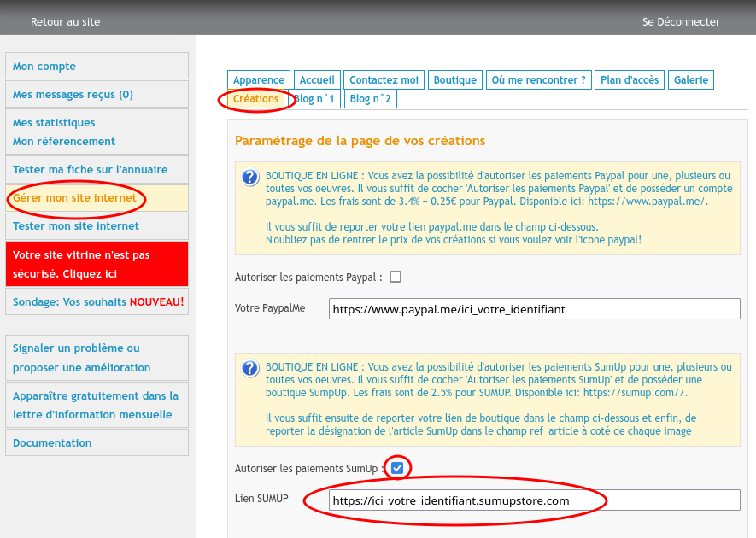
Task: Click the Lien SUMUP input field
Action: (x=534, y=500)
